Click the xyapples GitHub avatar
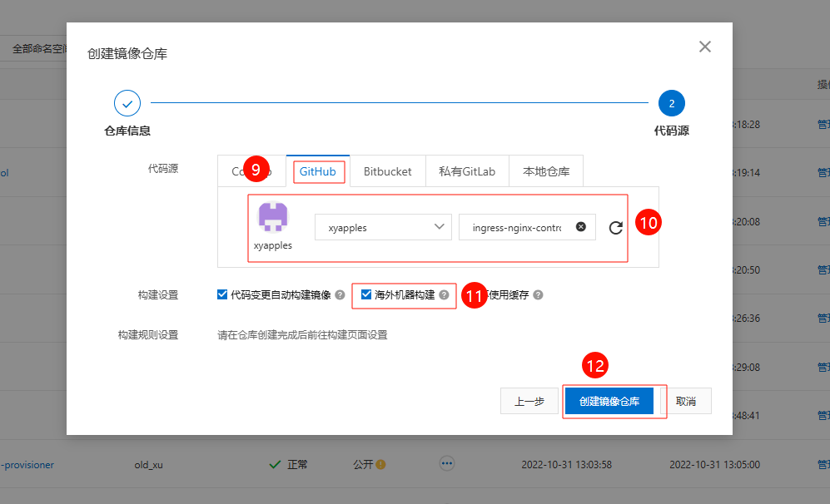 273,216
